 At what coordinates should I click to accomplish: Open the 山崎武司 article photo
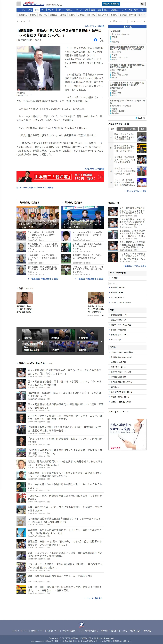(38, 68)
